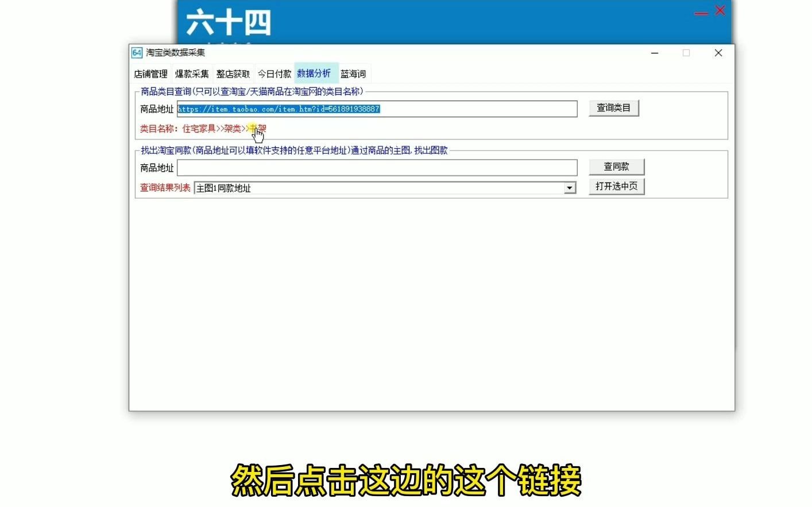Open the 蓝海词 tab
This screenshot has width=812, height=507.
click(353, 73)
